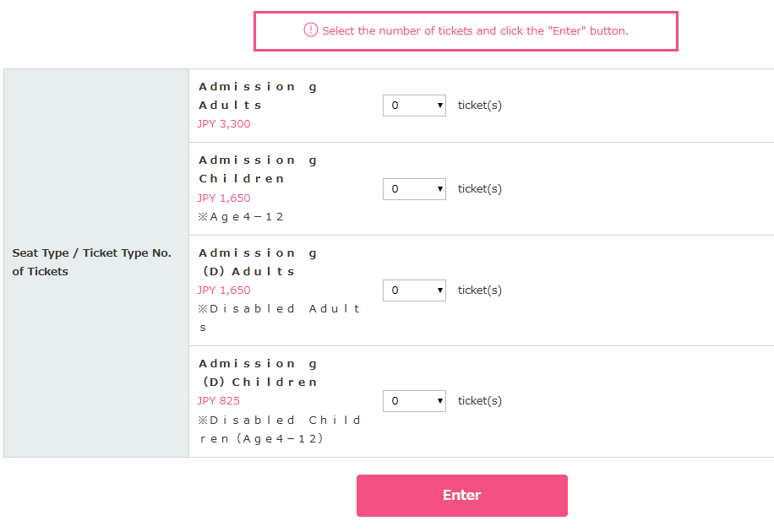This screenshot has width=774, height=532.
Task: Open the (D) Children ticket quantity dropdown
Action: [414, 401]
